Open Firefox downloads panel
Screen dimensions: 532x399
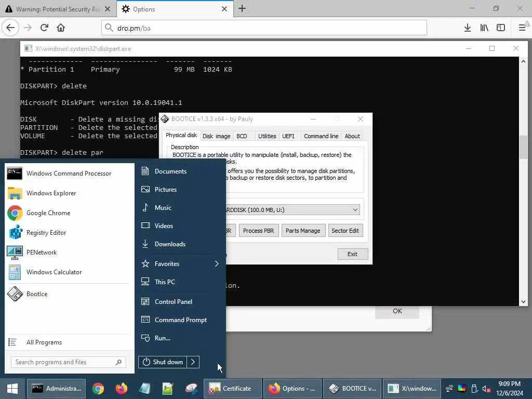point(468,28)
